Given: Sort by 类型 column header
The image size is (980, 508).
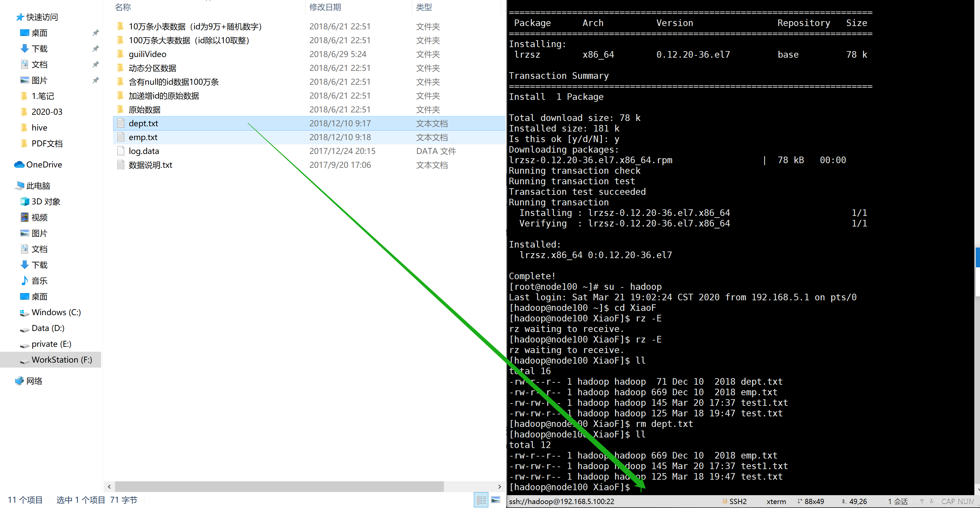Looking at the screenshot, I should coord(423,7).
